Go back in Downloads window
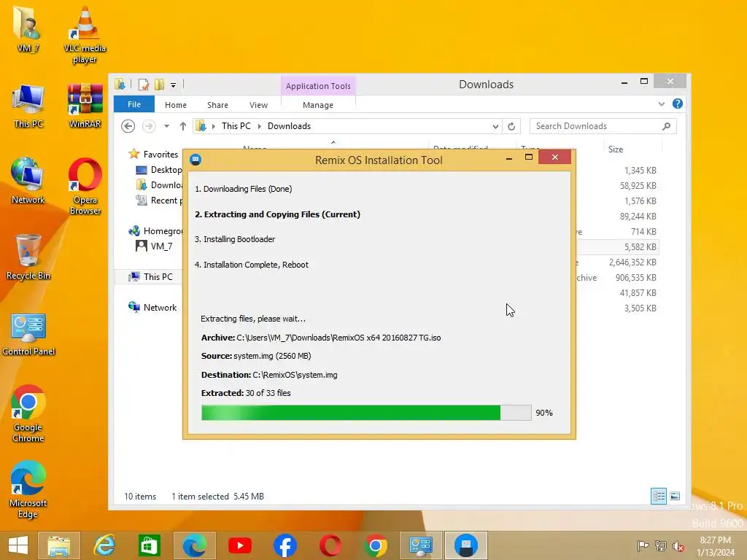Viewport: 747px width, 560px height. [128, 126]
